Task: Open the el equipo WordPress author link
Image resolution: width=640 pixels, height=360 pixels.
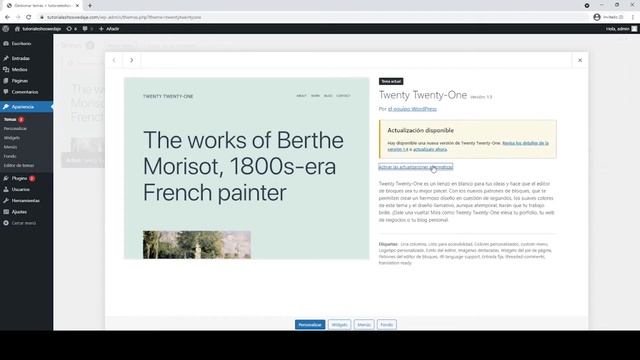Action: coord(412,109)
